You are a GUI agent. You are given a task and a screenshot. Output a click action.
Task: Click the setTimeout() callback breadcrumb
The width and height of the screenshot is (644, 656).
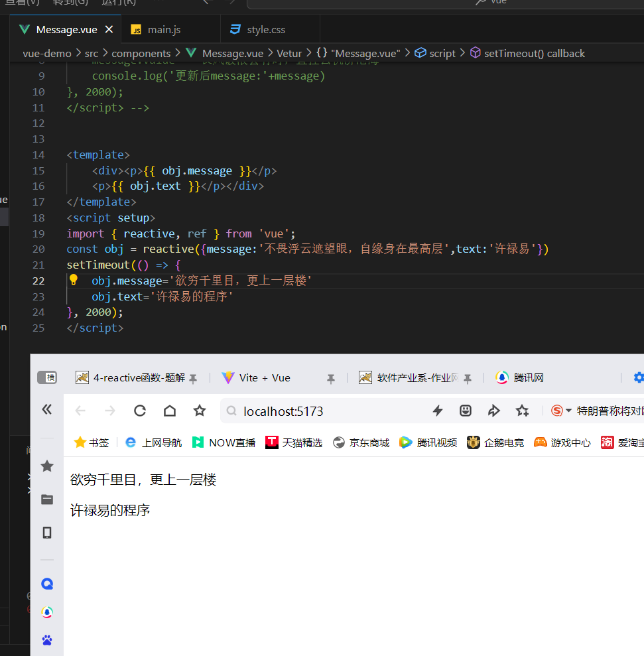point(528,54)
